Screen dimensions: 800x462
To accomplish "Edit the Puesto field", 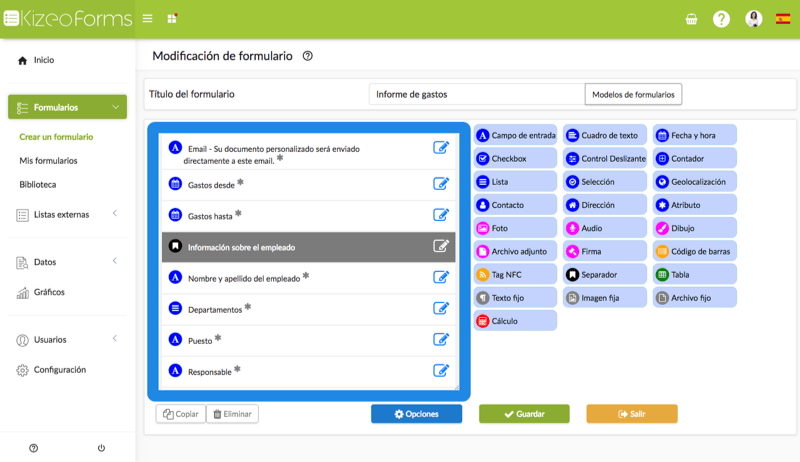I will (x=441, y=340).
